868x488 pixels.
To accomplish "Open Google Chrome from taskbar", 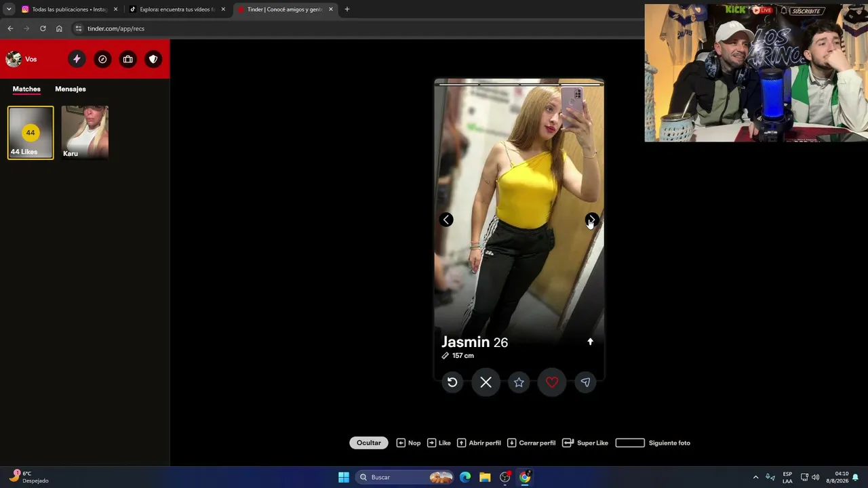I will pos(525,477).
